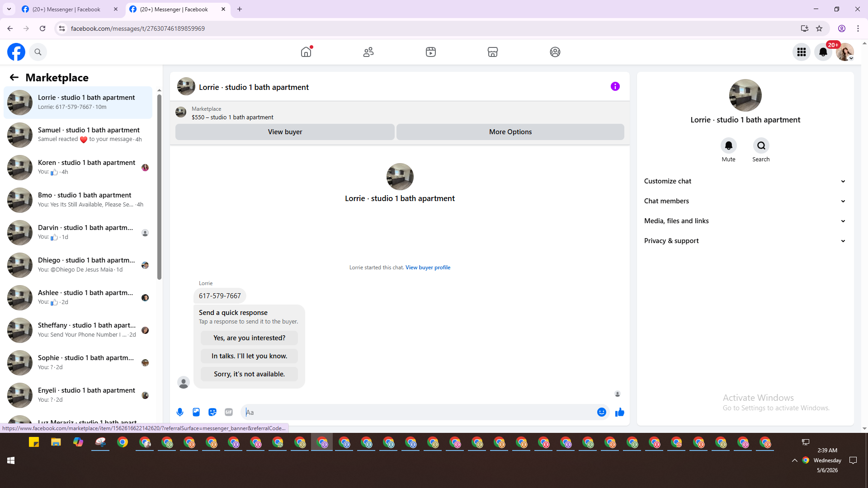This screenshot has height=488, width=868.
Task: Open the $550 studio 1 bath apartment listing link
Action: 232,117
